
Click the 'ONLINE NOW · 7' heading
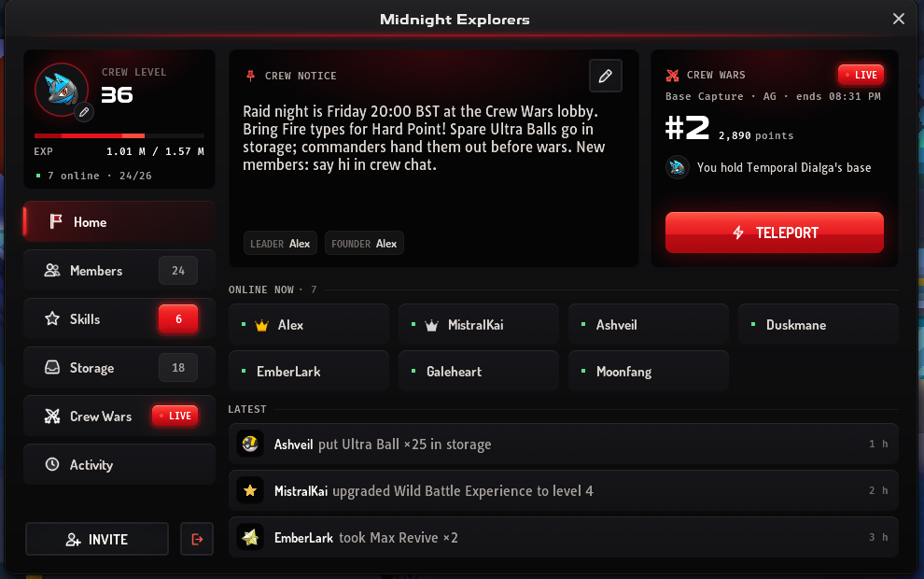coord(273,289)
